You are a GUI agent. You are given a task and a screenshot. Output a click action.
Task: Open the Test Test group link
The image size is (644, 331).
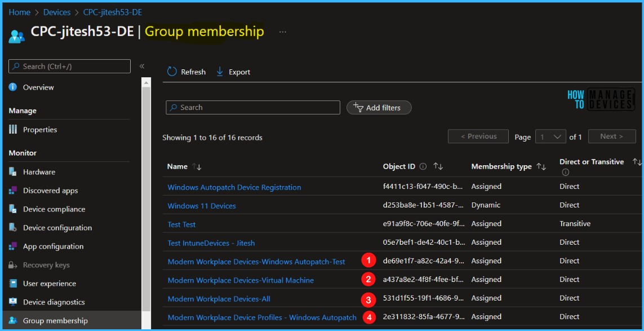(x=181, y=224)
